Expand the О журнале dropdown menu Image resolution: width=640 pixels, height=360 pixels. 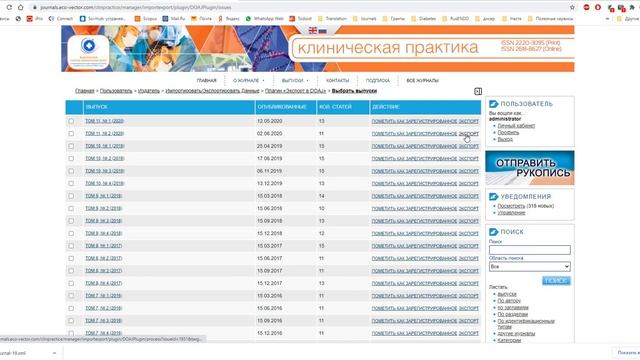tap(249, 80)
